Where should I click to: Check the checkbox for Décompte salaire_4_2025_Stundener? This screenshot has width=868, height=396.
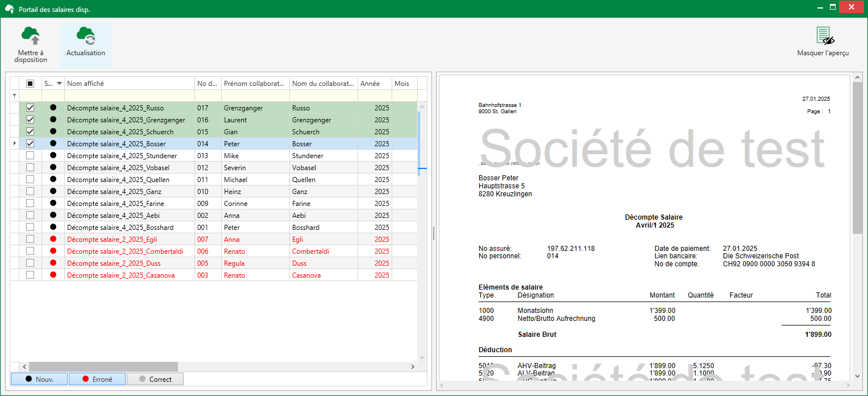point(30,155)
